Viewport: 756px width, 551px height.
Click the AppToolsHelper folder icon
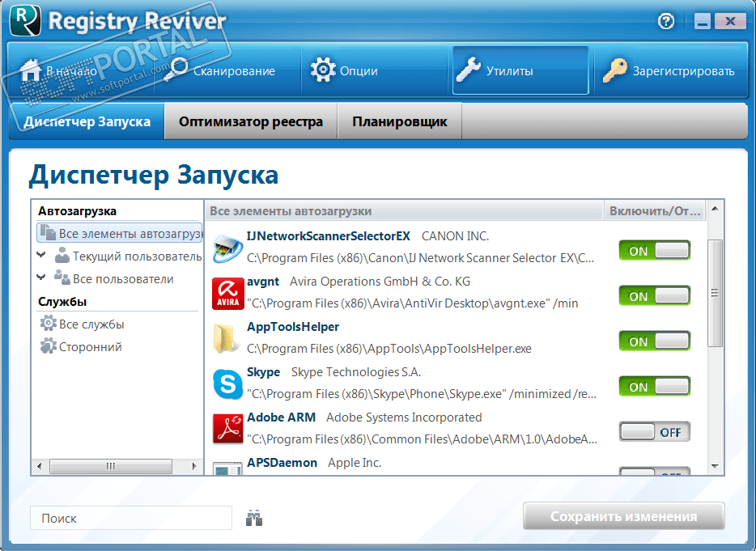pos(227,338)
